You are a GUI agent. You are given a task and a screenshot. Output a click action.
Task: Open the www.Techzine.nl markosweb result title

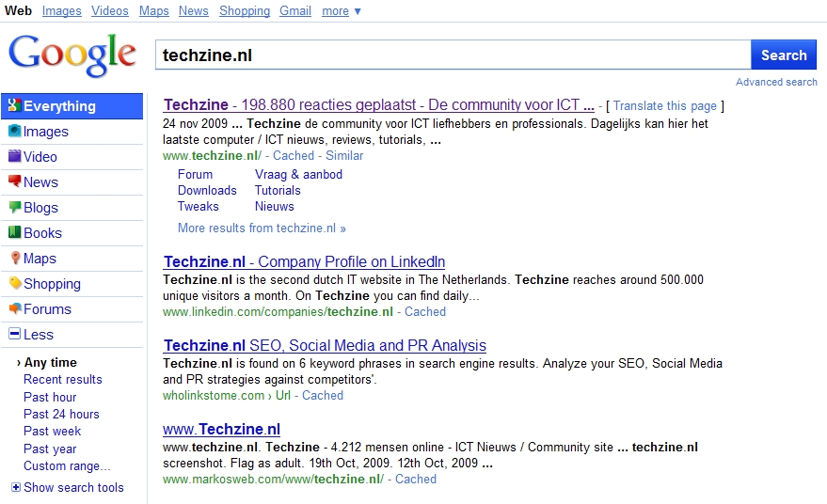[x=221, y=429]
